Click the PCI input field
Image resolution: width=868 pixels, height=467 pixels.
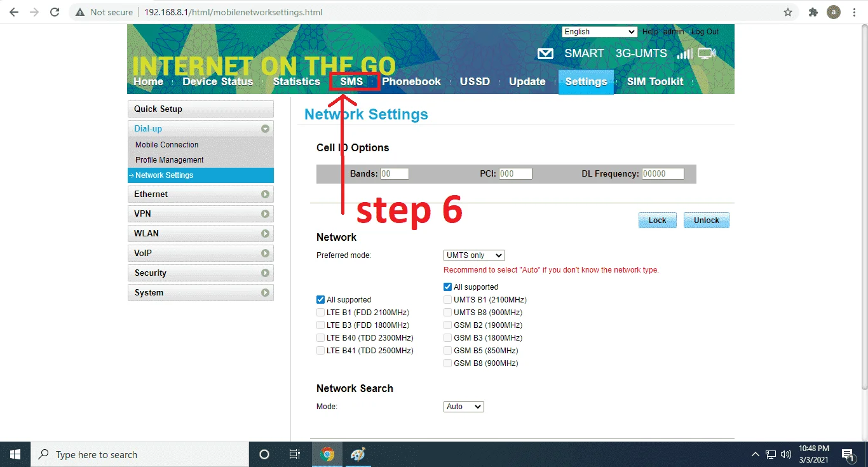point(515,174)
